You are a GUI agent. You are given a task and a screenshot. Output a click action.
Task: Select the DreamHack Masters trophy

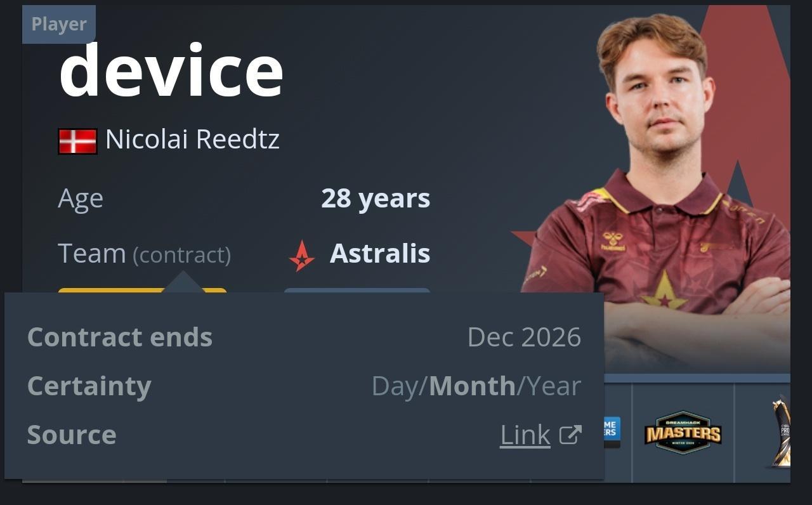pos(683,433)
